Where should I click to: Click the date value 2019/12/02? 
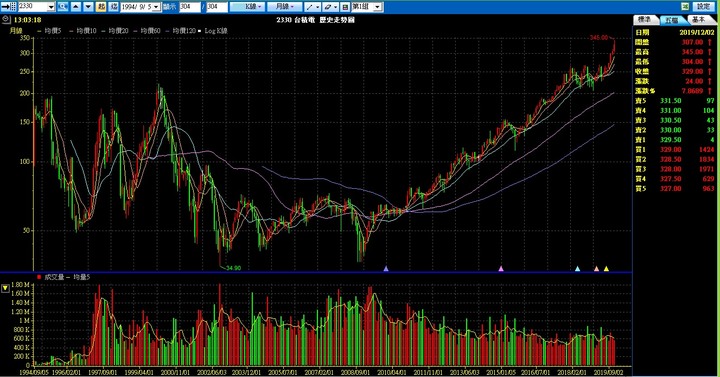tap(697, 33)
